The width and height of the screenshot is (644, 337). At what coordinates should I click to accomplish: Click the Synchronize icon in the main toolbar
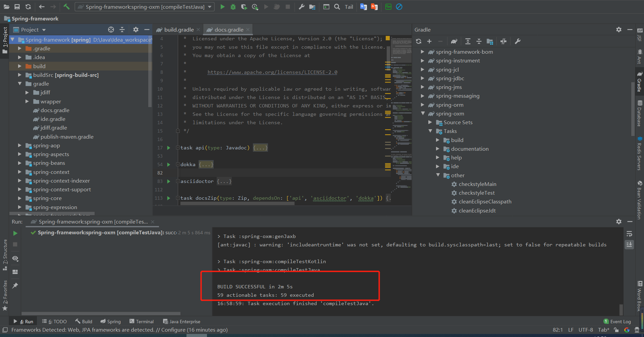click(x=28, y=7)
